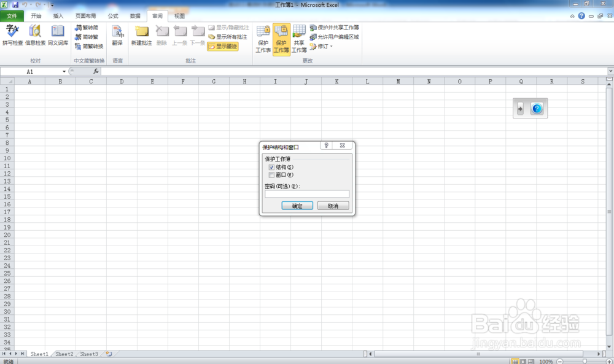Open Allow Users to Edit Ranges (允许用户编辑区域)

click(335, 37)
